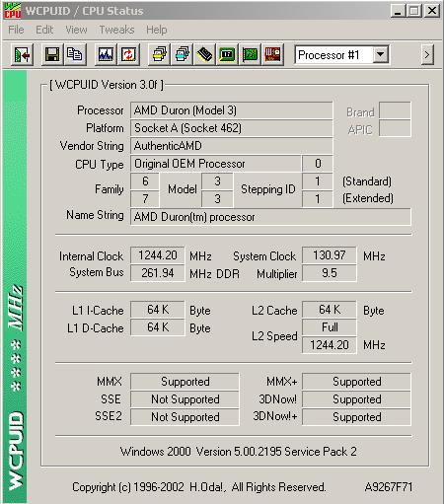Viewport: 444px width, 504px height.
Task: Open the memory module chip icon
Action: tap(205, 54)
